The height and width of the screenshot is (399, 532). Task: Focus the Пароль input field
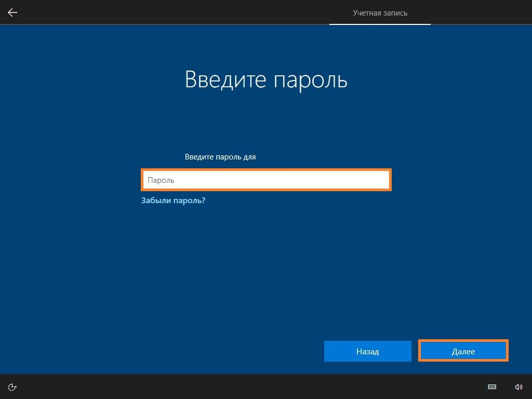267,180
